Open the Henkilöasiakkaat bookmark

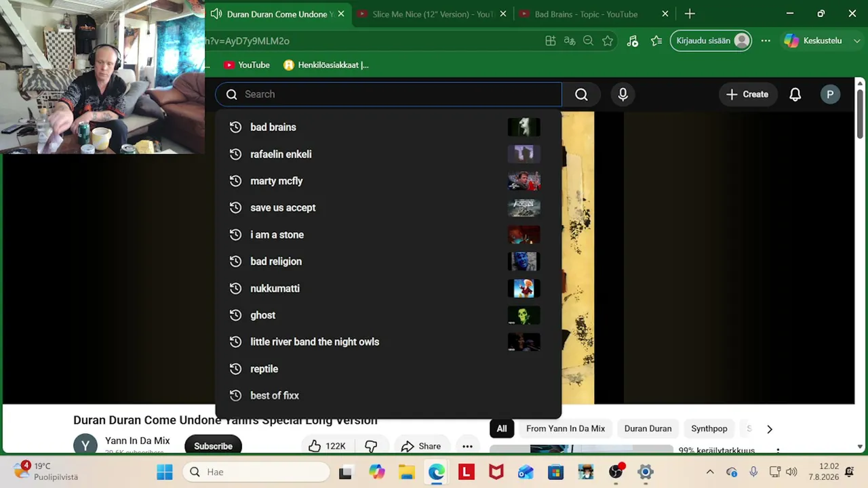pyautogui.click(x=326, y=65)
